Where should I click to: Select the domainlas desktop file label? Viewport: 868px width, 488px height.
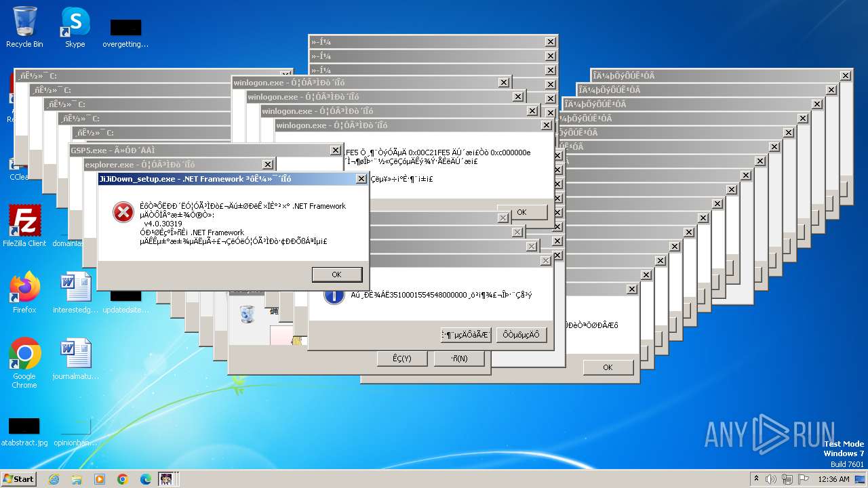(x=67, y=243)
